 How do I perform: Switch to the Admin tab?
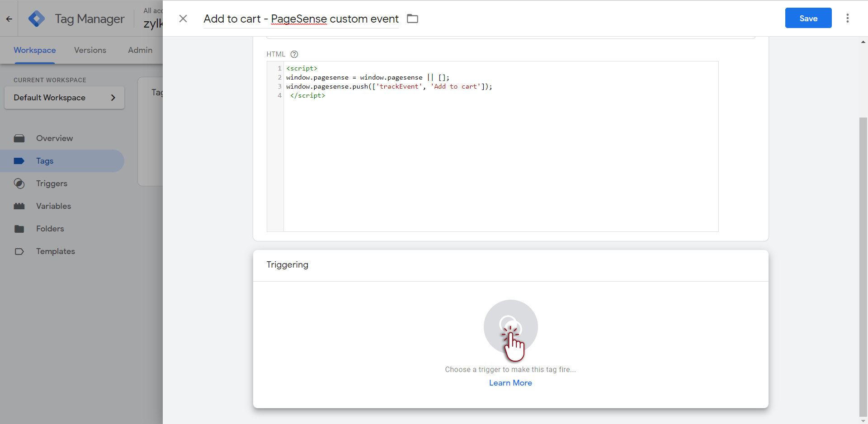[x=140, y=50]
